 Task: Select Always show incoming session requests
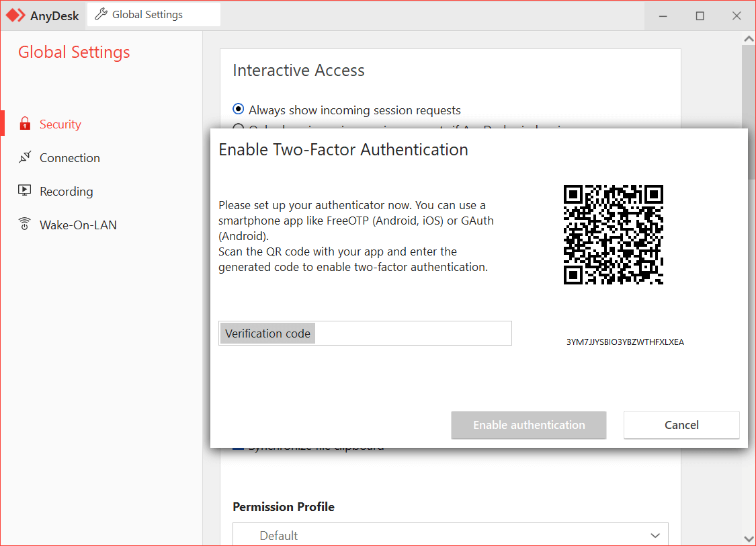pos(239,110)
